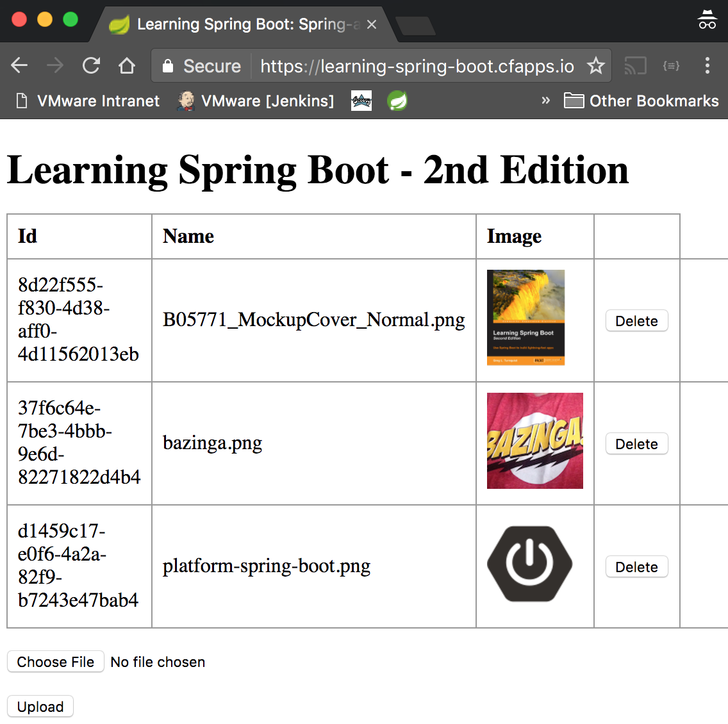Go back to the previous page
This screenshot has width=728, height=724.
(19, 65)
